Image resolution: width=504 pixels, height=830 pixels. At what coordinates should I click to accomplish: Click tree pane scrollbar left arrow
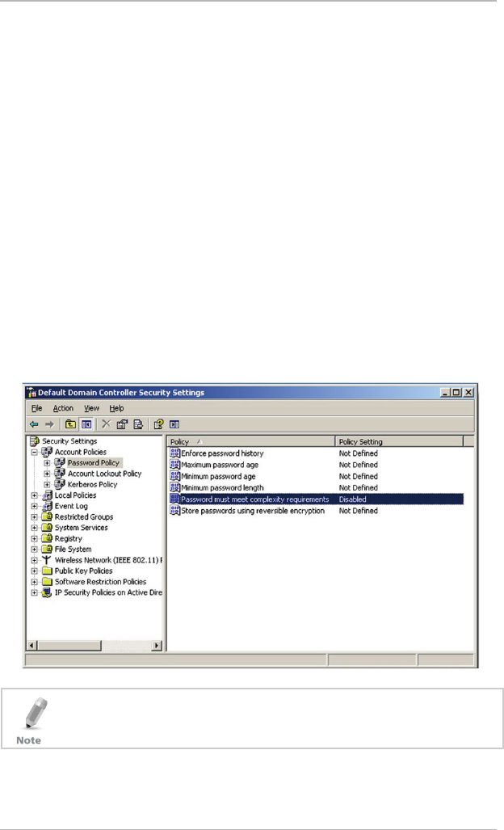pos(31,645)
